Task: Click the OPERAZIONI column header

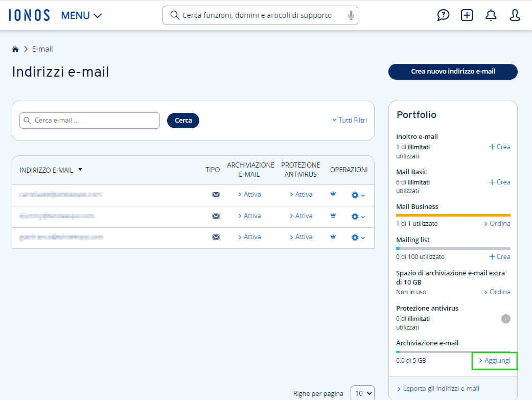Action: pyautogui.click(x=349, y=170)
